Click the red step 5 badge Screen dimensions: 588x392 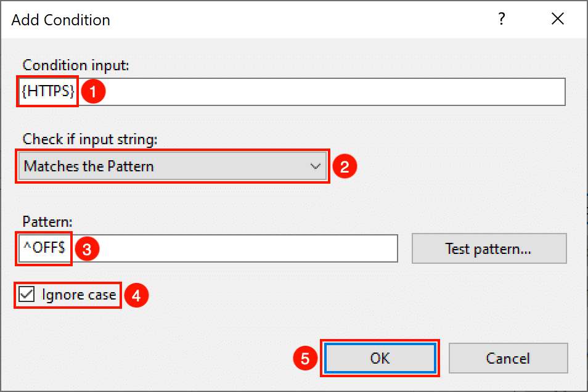coord(305,358)
